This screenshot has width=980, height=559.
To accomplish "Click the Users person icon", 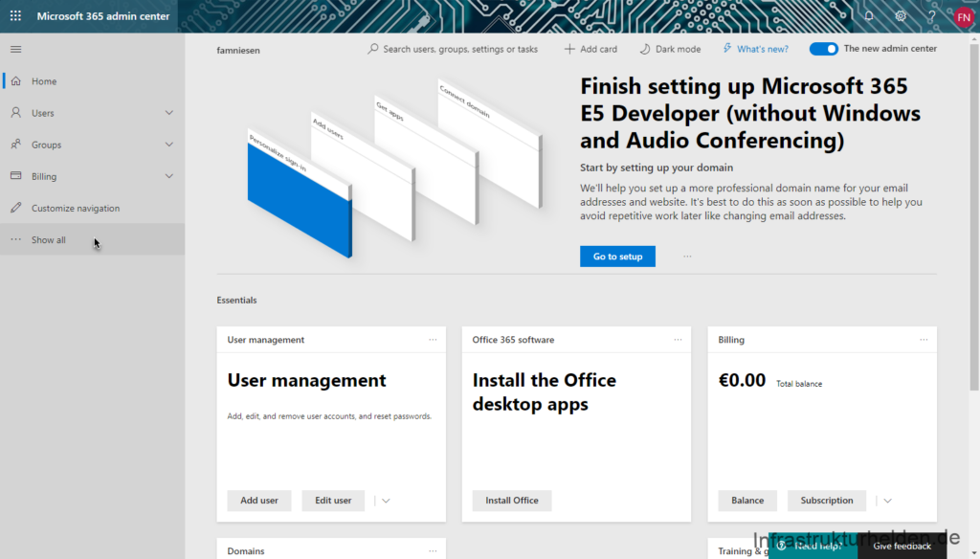I will coord(16,113).
